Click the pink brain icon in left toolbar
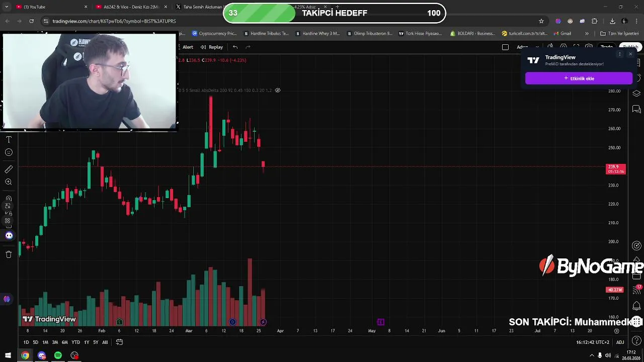Viewport: 644px width, 362px height. 7,299
